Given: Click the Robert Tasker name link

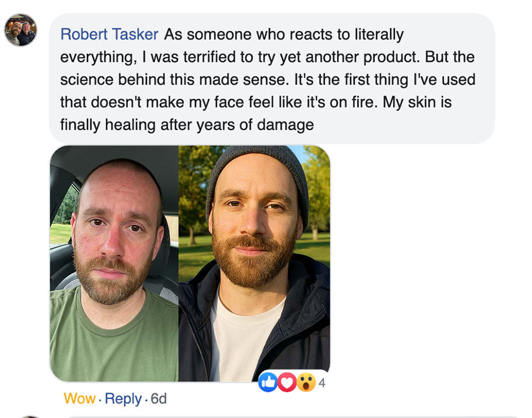Looking at the screenshot, I should [109, 34].
